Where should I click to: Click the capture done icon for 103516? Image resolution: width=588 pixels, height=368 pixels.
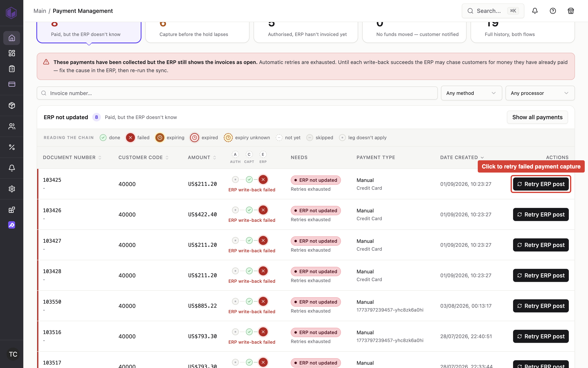(x=249, y=332)
